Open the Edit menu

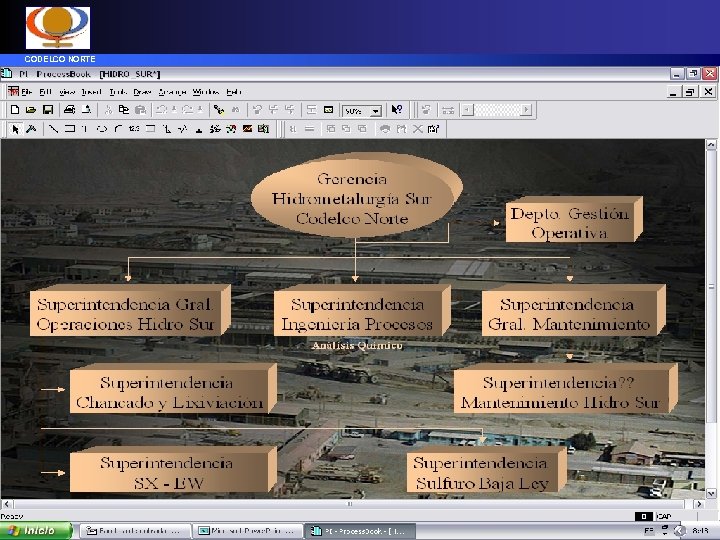point(45,92)
